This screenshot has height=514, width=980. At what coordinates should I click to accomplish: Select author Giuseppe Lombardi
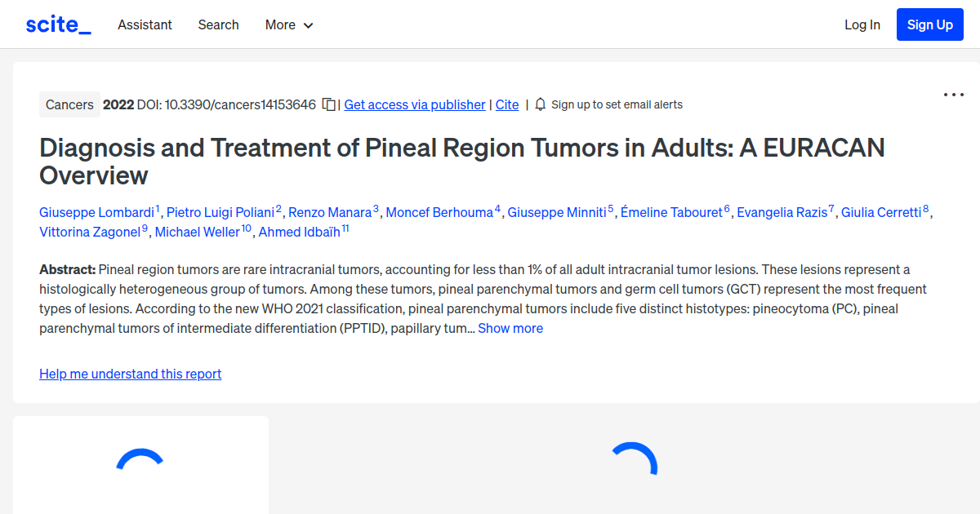[97, 212]
